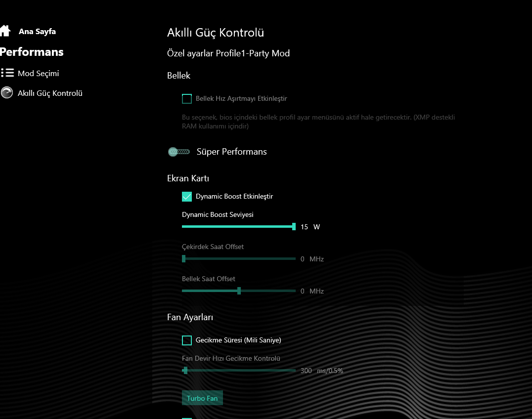Click the Akıllı Güç Kontrolü page title
The image size is (532, 419).
(x=216, y=33)
